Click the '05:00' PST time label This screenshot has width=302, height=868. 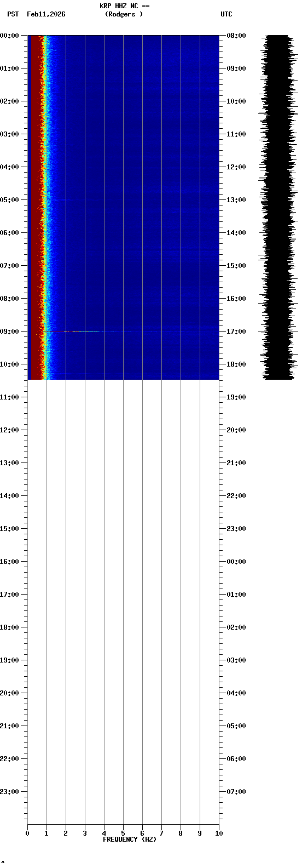click(x=10, y=200)
